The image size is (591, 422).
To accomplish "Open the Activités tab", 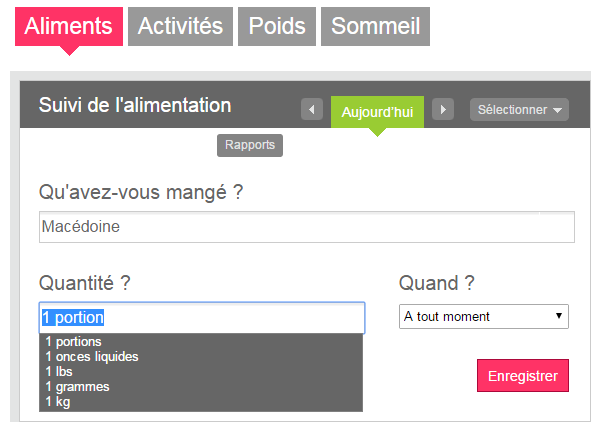I will [x=180, y=27].
